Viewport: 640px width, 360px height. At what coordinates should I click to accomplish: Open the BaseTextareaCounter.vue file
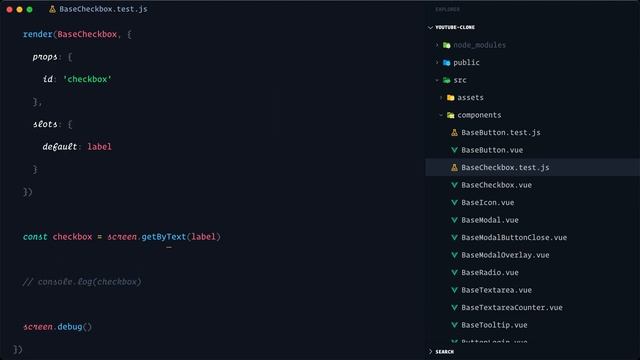[x=512, y=308]
